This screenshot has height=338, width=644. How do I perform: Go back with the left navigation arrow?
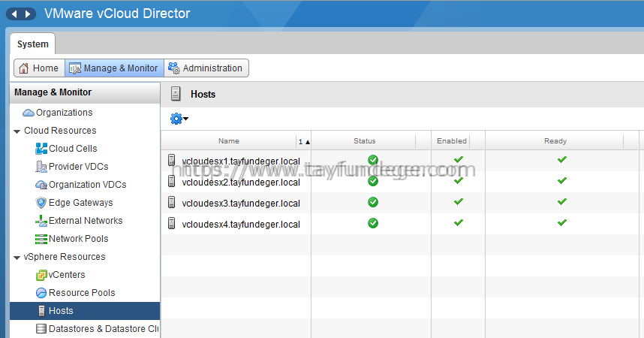pyautogui.click(x=14, y=14)
